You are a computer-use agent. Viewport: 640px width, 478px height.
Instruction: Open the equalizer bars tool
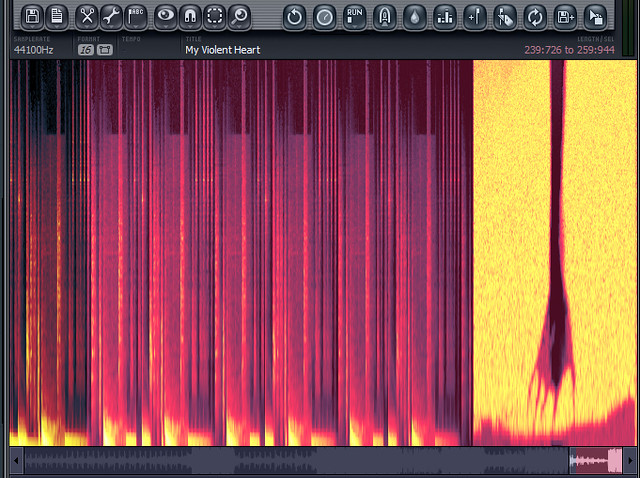444,17
